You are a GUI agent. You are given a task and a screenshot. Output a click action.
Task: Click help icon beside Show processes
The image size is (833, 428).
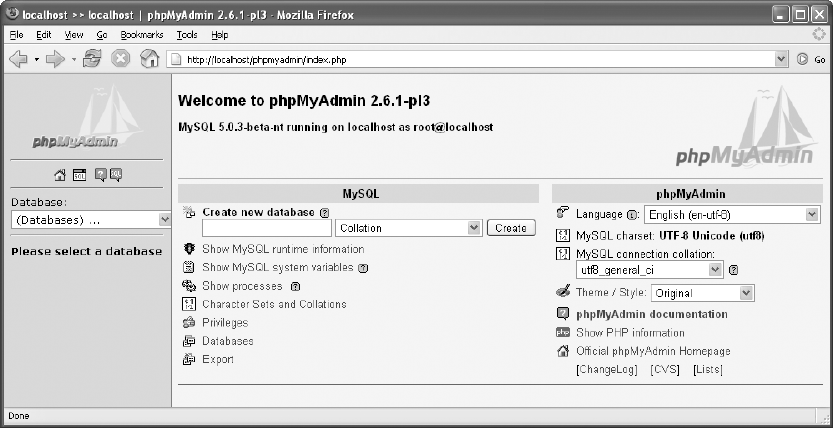pyautogui.click(x=295, y=287)
